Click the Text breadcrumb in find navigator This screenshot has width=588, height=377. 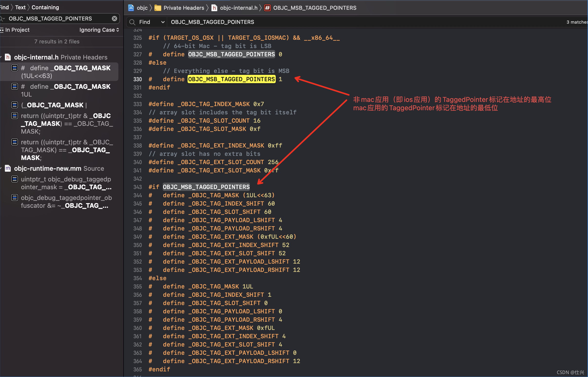(x=20, y=7)
